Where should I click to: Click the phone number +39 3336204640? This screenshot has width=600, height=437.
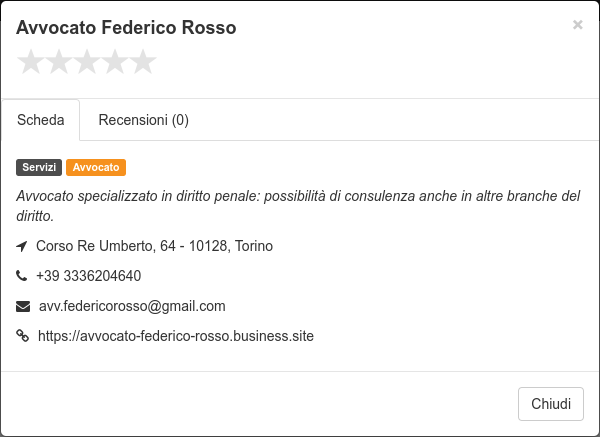[x=88, y=276]
